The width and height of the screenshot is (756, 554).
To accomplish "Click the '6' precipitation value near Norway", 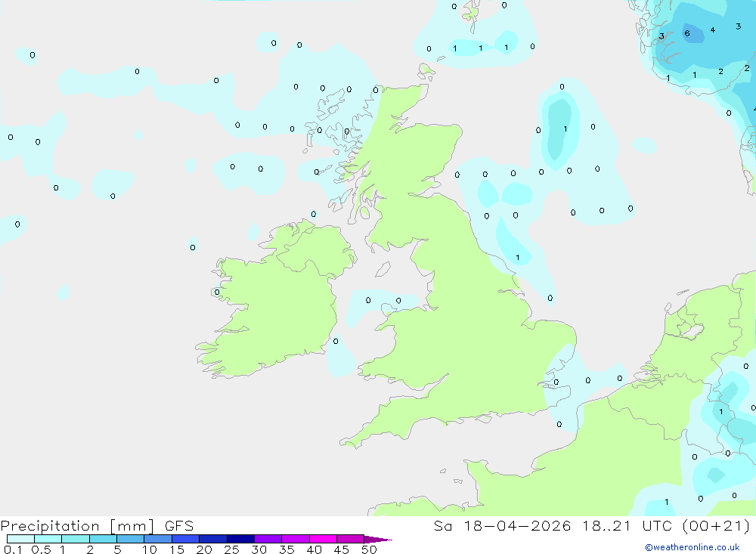I will 687,33.
